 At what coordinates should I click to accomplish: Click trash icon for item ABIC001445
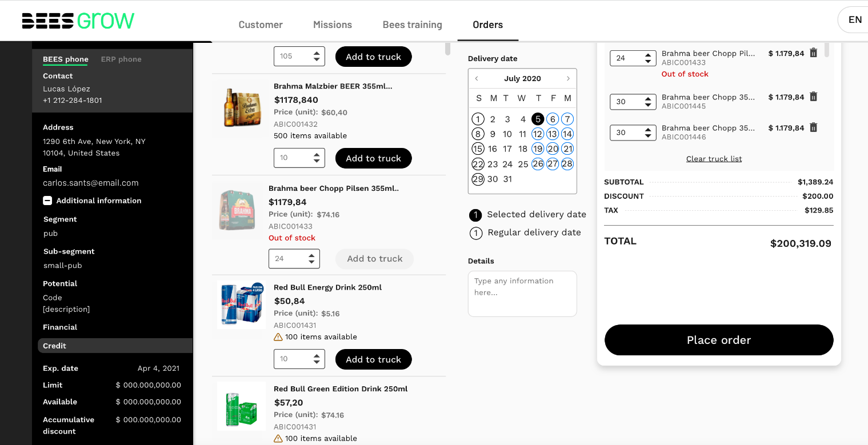point(813,97)
